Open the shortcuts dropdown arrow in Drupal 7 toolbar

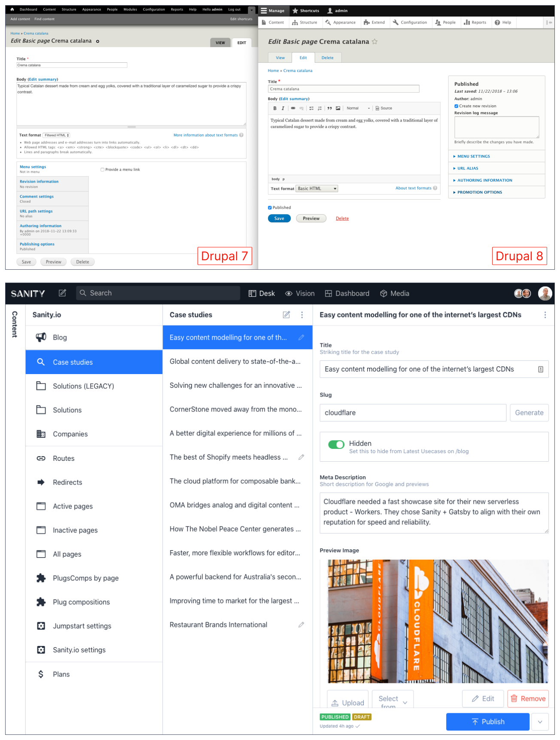(252, 10)
